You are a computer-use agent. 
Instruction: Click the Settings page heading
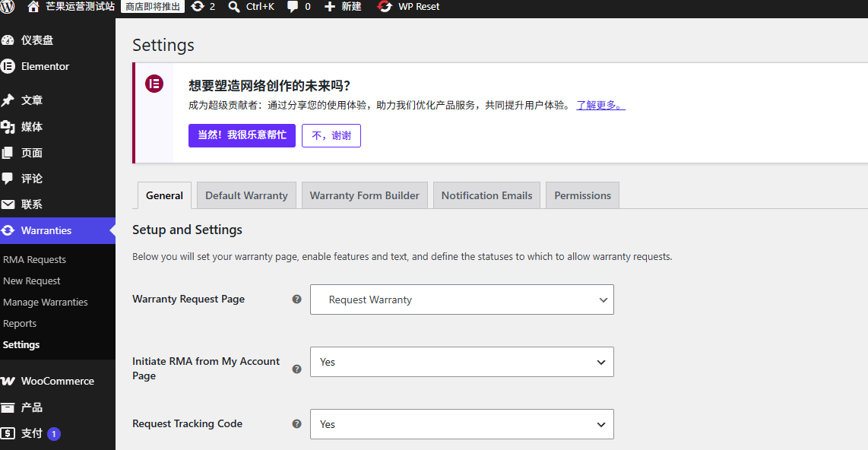click(163, 45)
